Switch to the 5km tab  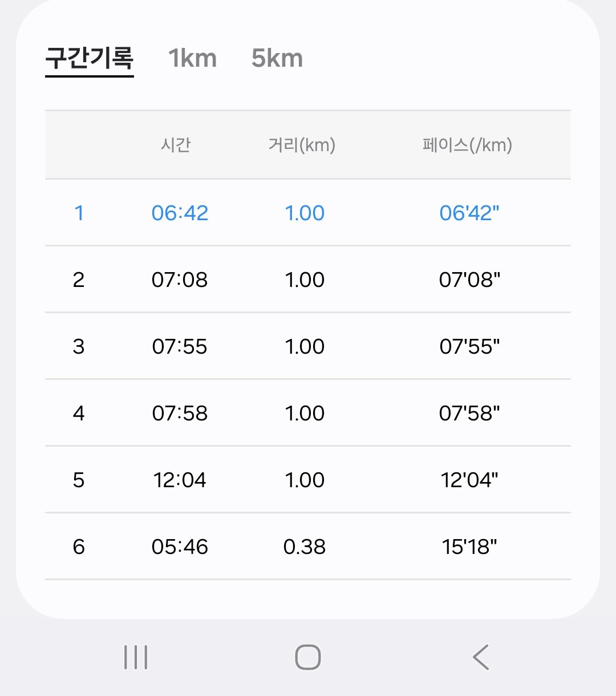pyautogui.click(x=277, y=58)
